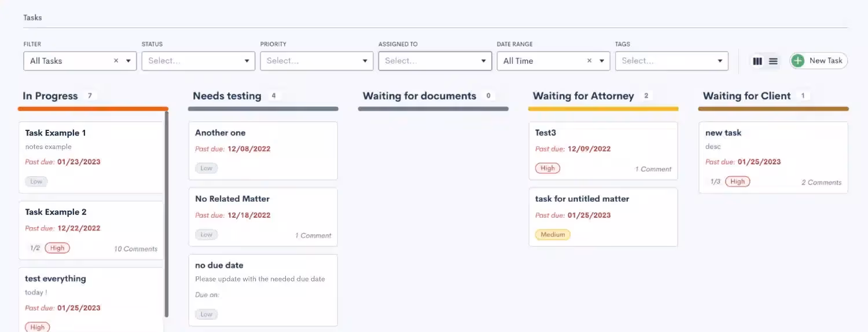View 10 Comments on Task Example 2
The image size is (868, 332).
[135, 249]
